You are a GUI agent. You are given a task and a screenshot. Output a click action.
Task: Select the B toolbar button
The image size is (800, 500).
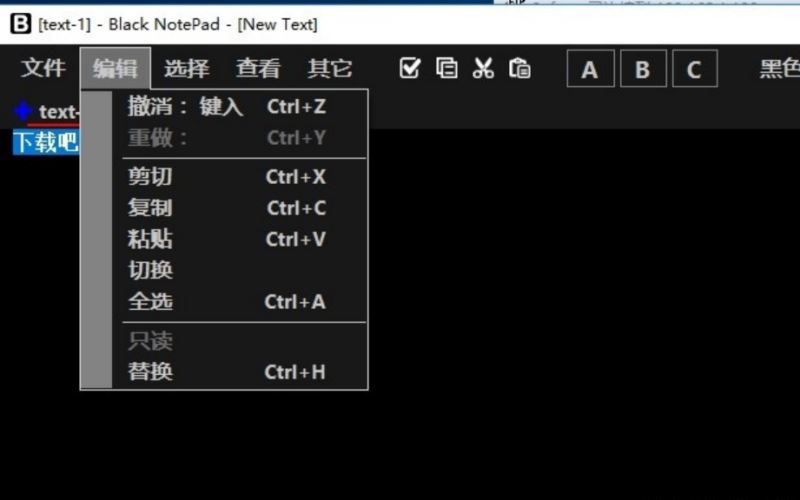click(x=643, y=68)
